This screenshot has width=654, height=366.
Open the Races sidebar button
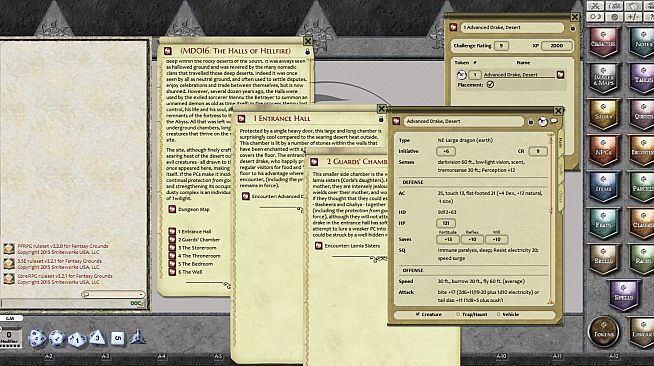point(642,259)
